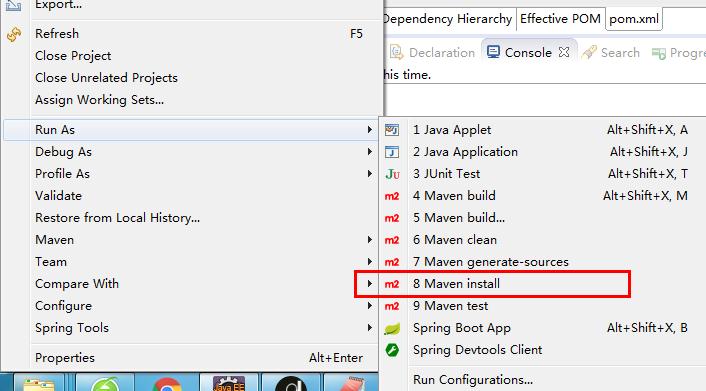Open the Debug As menu entry

[191, 152]
